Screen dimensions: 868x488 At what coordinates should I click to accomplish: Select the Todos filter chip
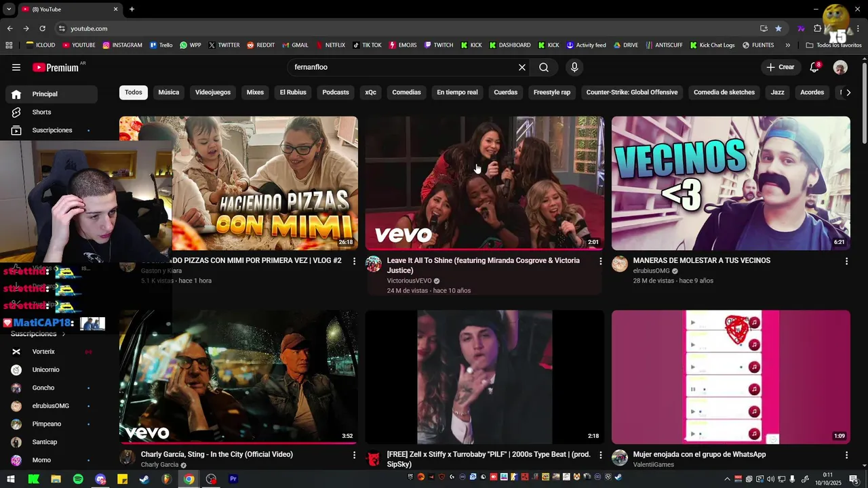[134, 92]
